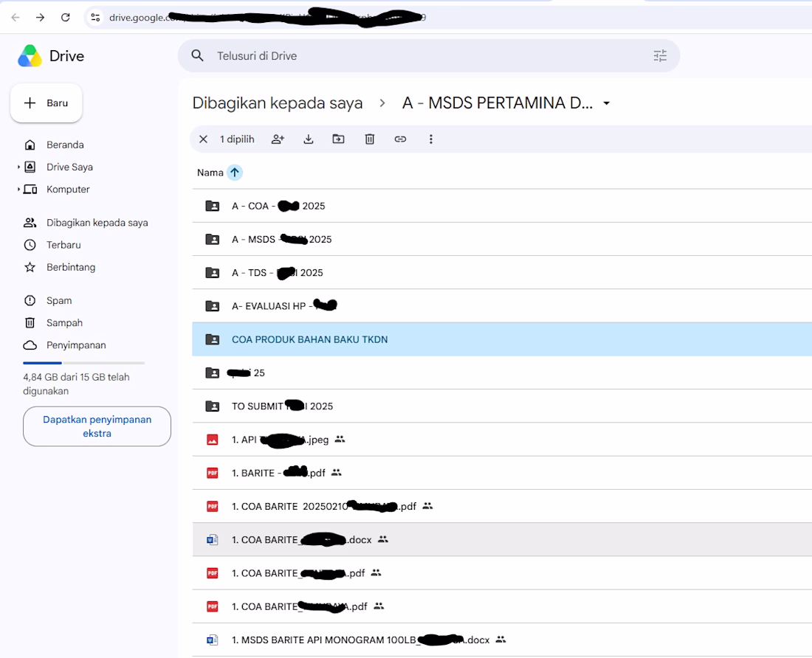
Task: Copy link to selected item
Action: click(400, 139)
